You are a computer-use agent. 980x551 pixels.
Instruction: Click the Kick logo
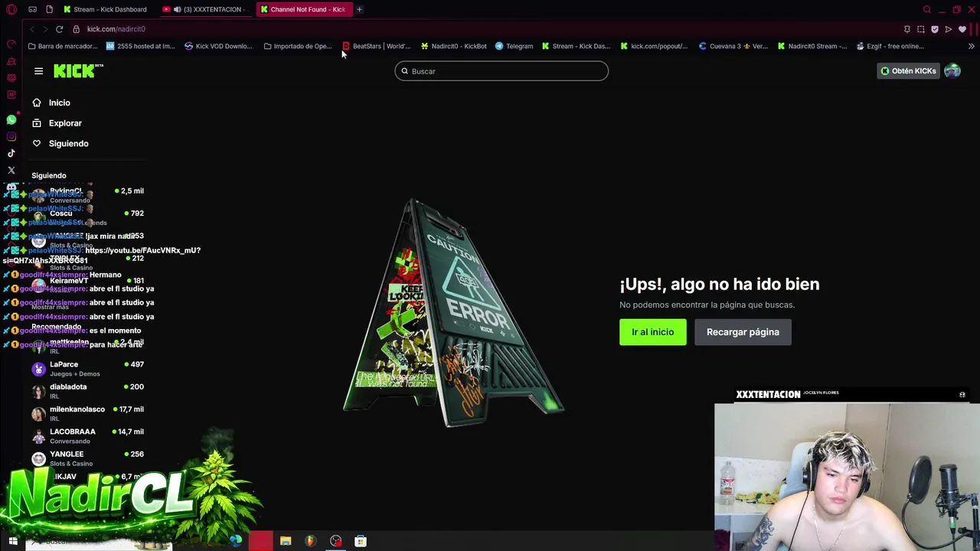click(77, 70)
